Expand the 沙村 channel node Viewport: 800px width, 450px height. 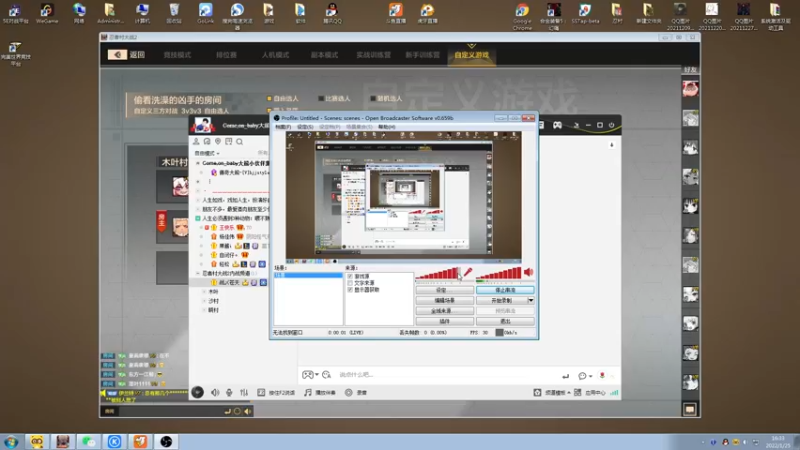coord(205,301)
